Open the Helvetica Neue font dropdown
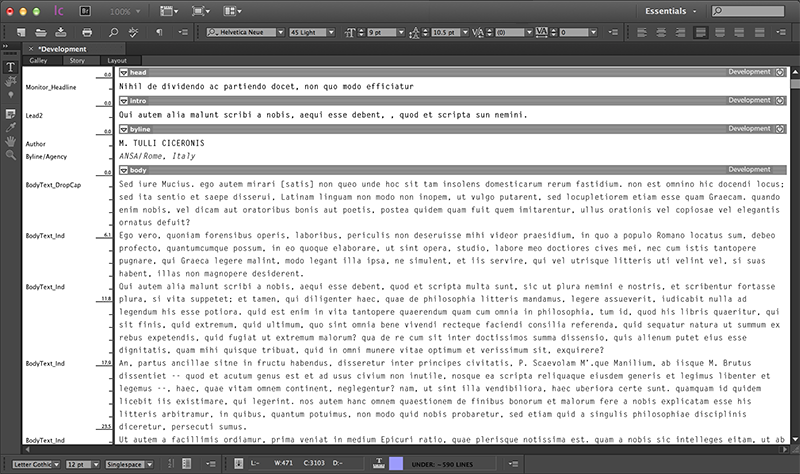 click(281, 32)
